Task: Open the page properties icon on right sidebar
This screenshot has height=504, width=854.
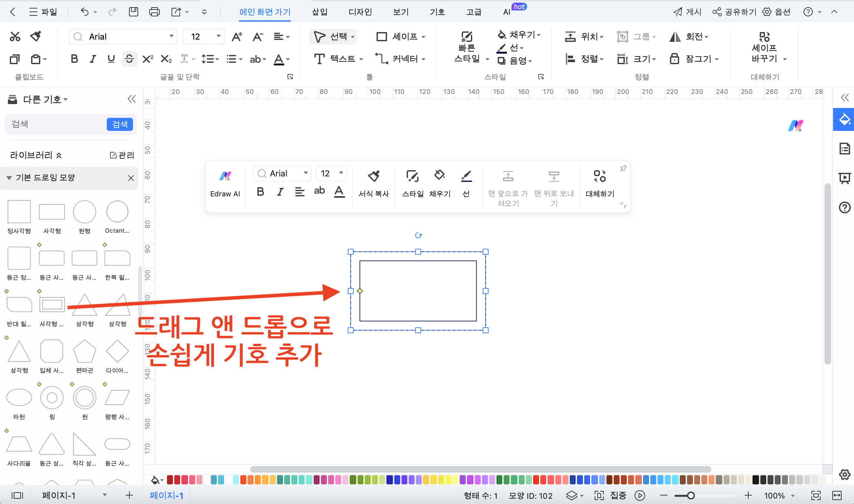Action: 845,149
